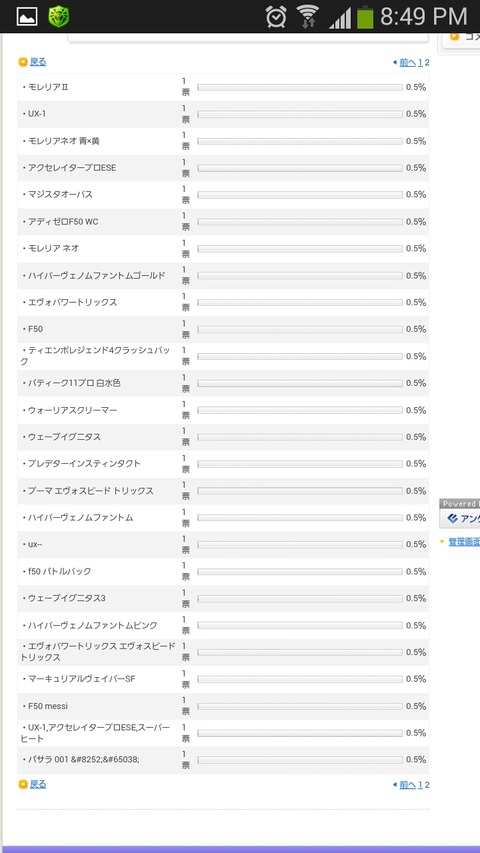Open page 1 in bottom pagination
Screen dimensions: 480x853
click(x=420, y=784)
